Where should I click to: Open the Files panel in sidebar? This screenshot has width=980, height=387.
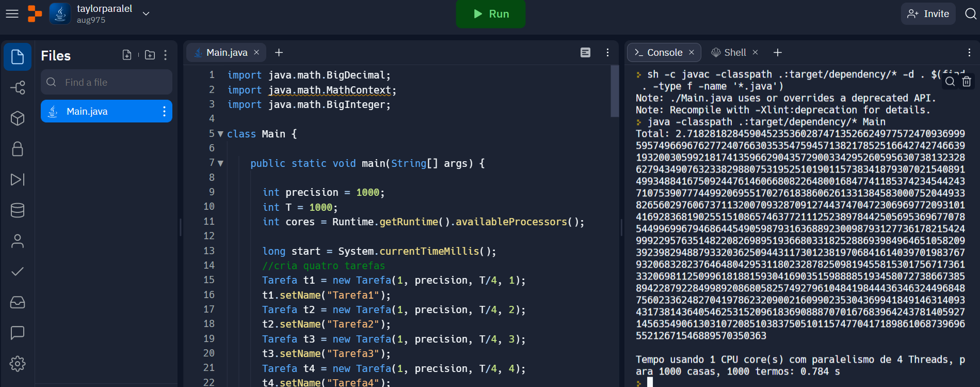[18, 57]
